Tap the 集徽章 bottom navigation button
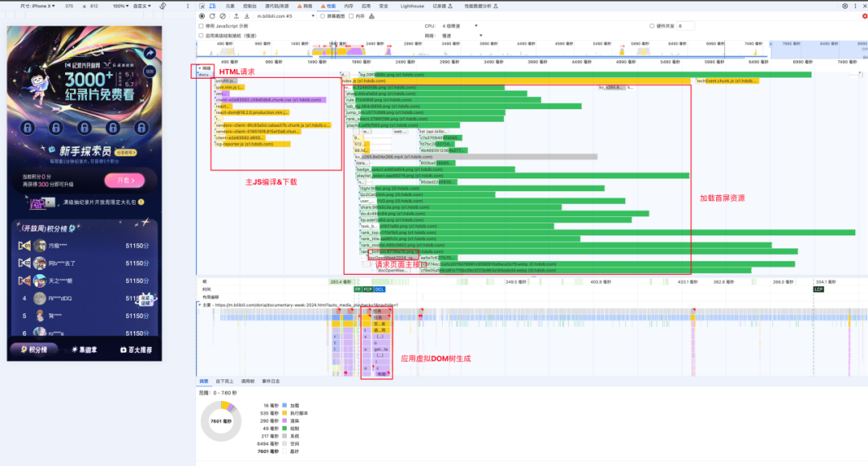 [x=84, y=349]
